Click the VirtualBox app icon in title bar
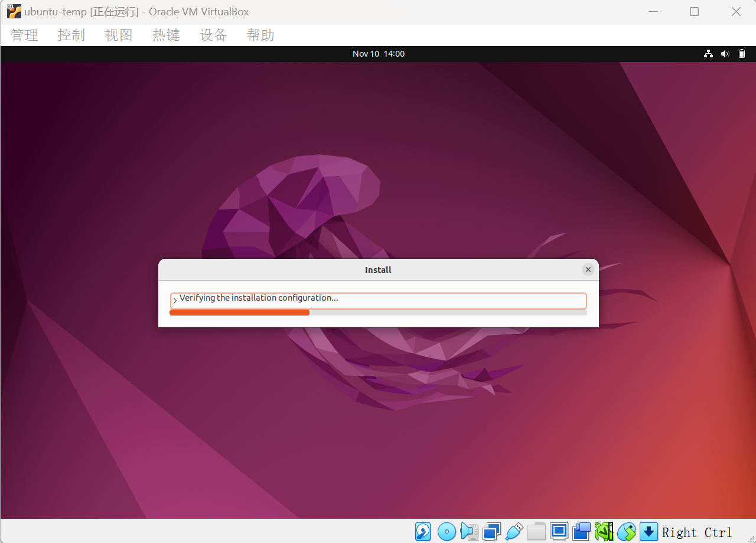 pos(14,12)
